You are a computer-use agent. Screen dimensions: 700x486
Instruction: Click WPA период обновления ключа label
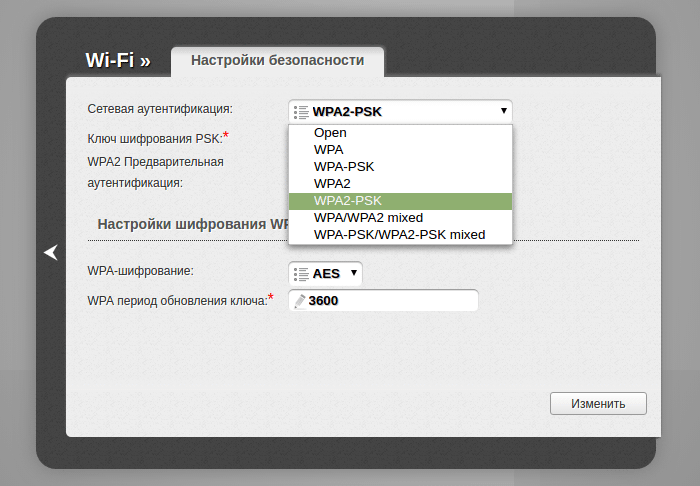click(x=177, y=300)
